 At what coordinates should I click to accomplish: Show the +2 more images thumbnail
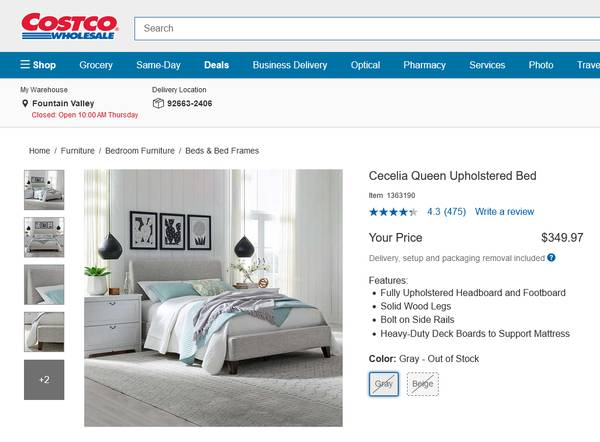coord(44,380)
